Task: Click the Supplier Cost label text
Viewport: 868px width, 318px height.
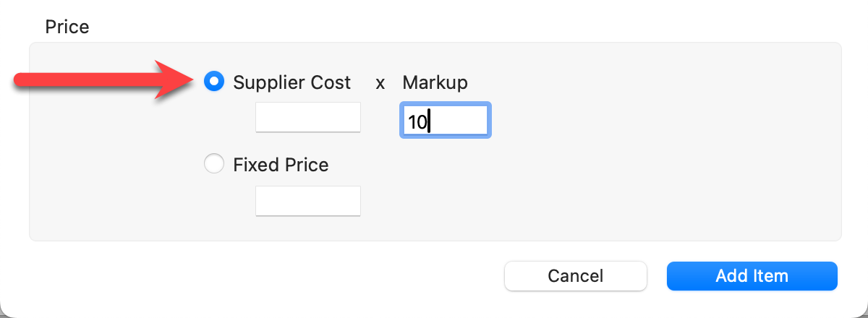Action: 292,82
